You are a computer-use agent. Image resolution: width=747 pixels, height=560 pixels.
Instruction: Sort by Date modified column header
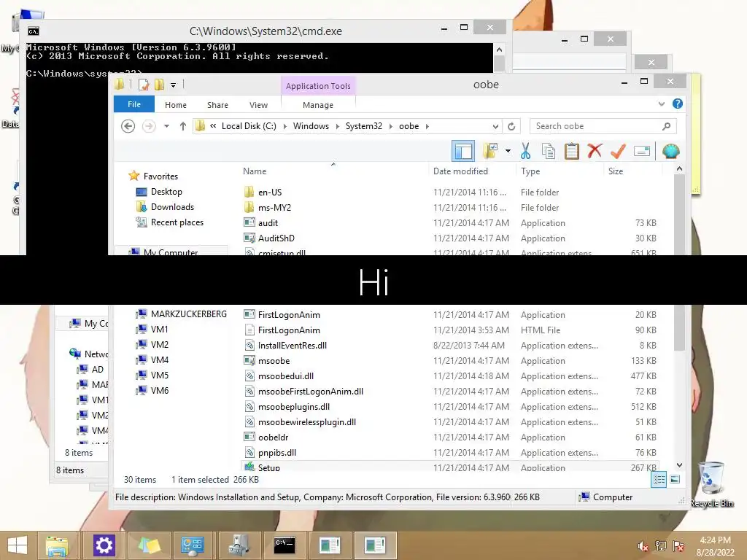(x=460, y=171)
